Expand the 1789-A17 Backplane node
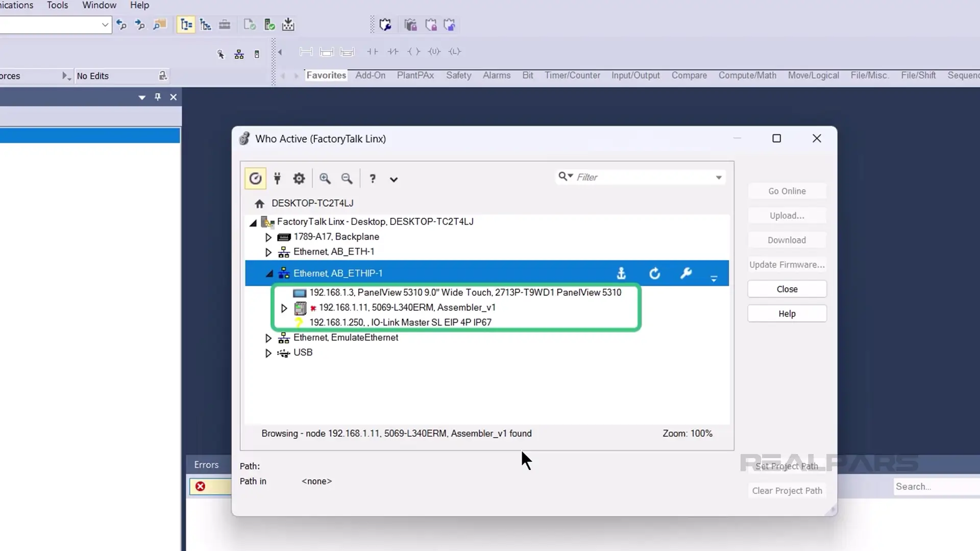Viewport: 980px width, 551px height. (268, 237)
